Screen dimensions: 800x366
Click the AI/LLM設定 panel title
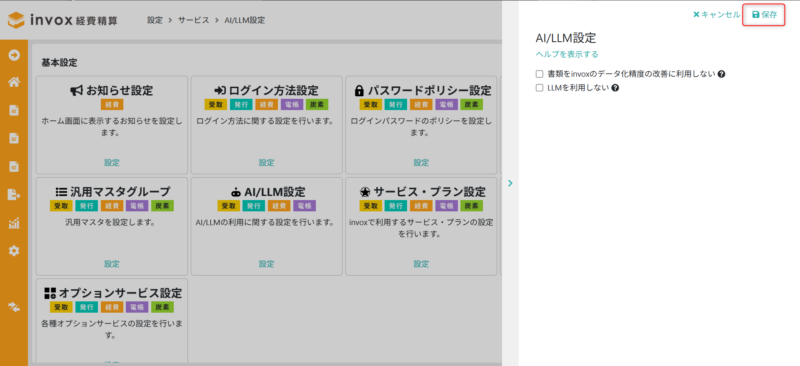tap(566, 38)
